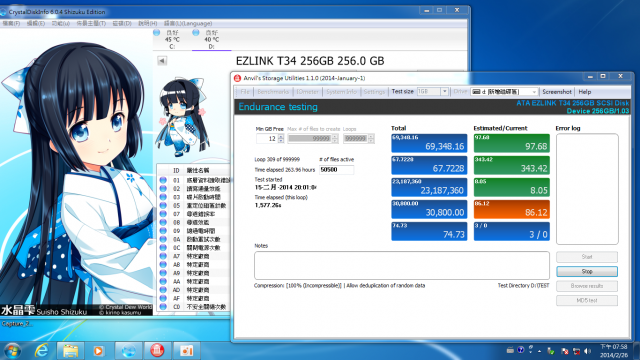Switch to Anvil's red taskbar icon
Screen dimensions: 640x360
(x=157, y=351)
